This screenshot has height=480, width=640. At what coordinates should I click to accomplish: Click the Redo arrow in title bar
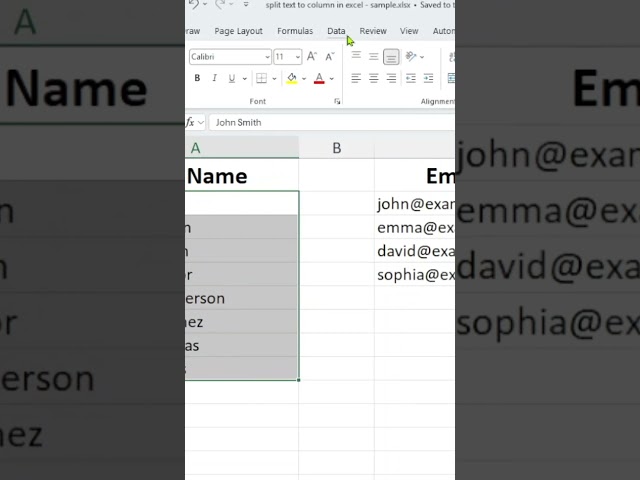(220, 4)
